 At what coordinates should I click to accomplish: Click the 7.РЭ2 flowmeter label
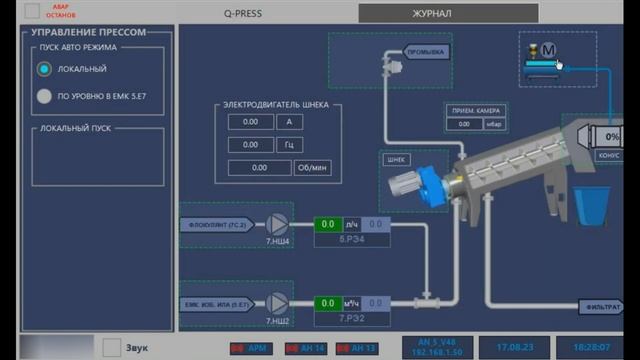[x=352, y=318]
